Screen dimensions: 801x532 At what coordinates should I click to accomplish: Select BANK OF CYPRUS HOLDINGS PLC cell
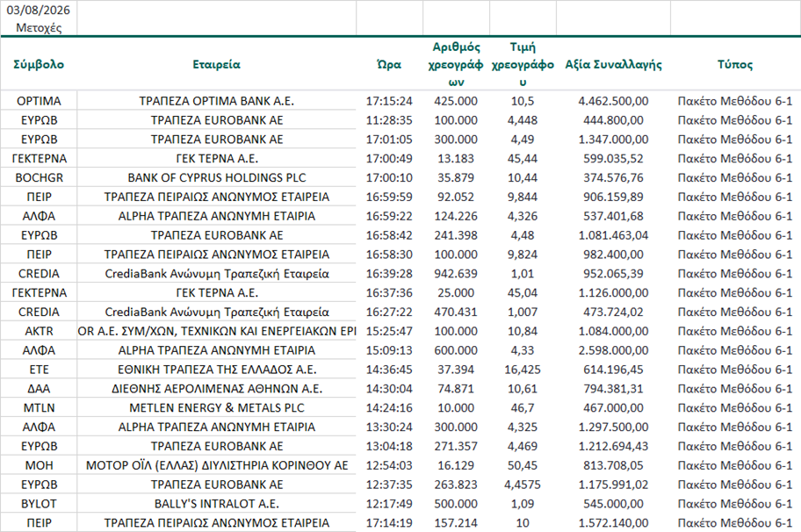(217, 177)
